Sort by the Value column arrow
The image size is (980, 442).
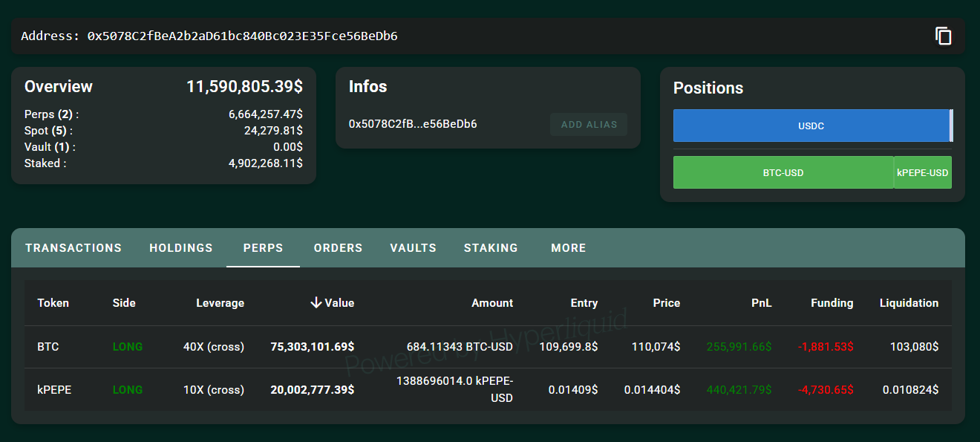coord(316,302)
